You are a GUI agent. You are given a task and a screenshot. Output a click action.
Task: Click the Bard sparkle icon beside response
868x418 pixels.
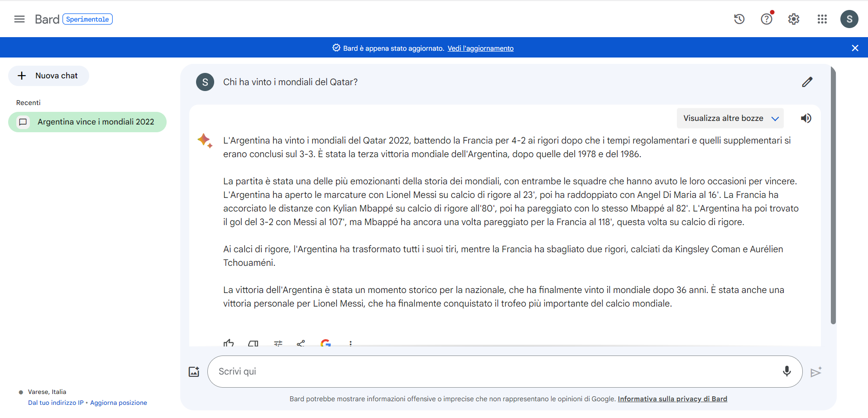(x=205, y=140)
